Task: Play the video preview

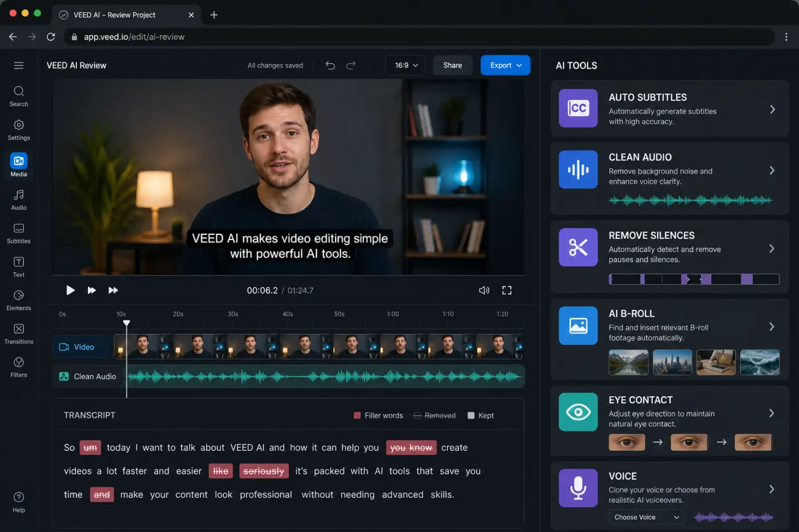Action: (x=70, y=290)
